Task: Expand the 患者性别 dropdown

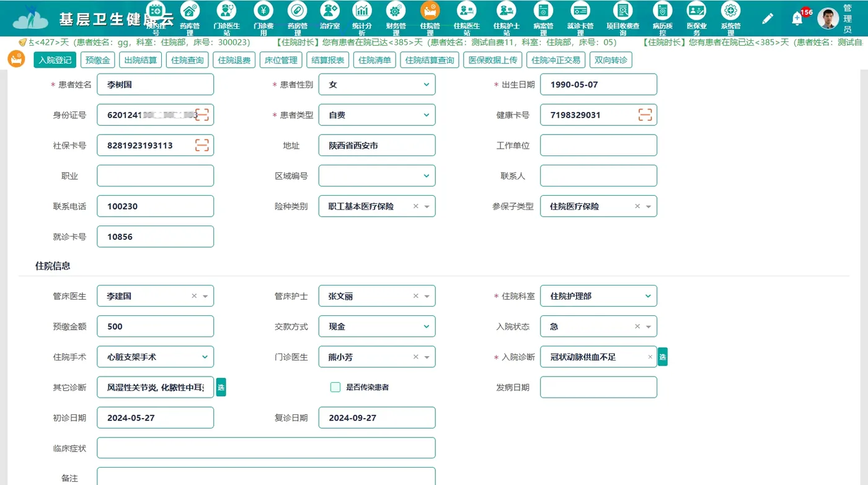Action: [x=377, y=85]
